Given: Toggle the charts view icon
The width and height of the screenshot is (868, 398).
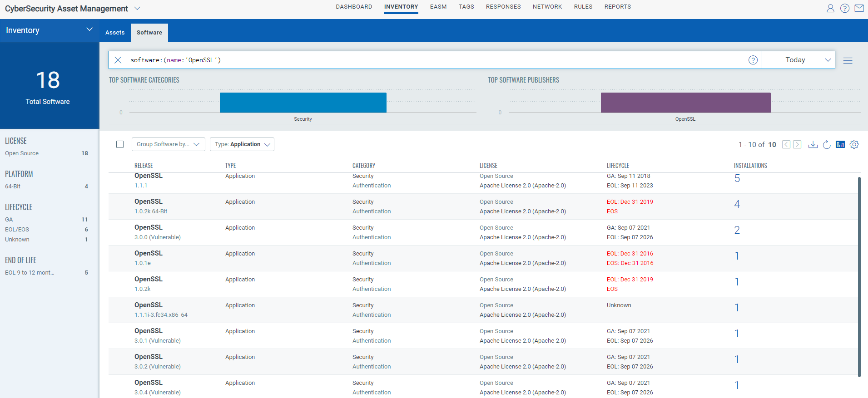Looking at the screenshot, I should tap(840, 144).
